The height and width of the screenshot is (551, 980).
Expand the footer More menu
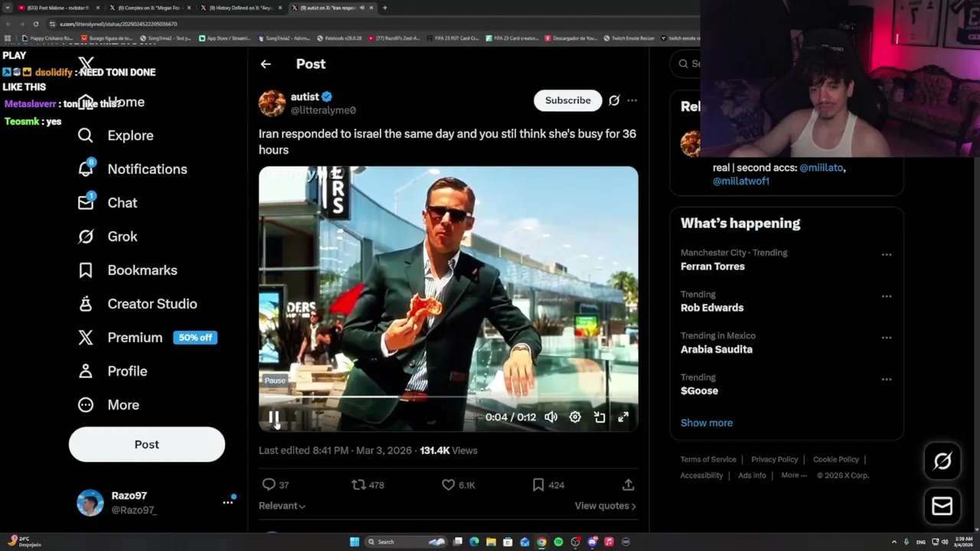793,475
